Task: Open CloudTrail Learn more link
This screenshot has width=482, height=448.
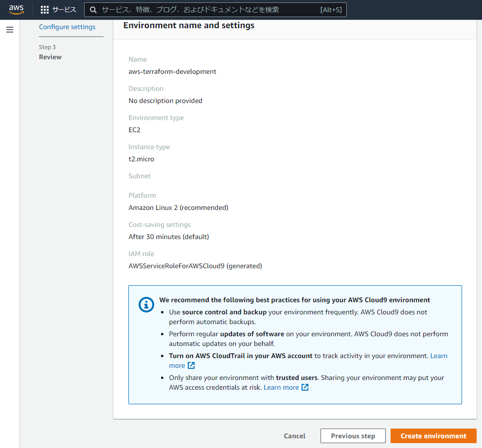Action: point(439,356)
